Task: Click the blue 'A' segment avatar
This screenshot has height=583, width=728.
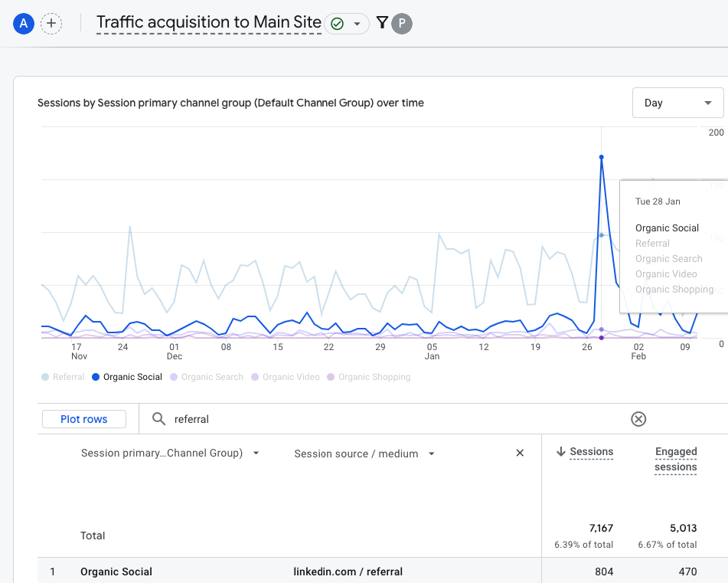Action: (24, 24)
